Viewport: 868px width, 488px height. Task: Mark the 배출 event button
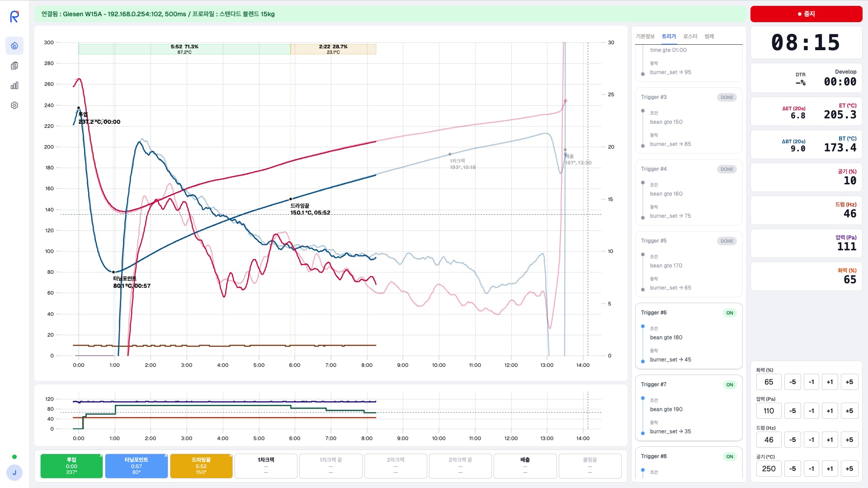pos(525,466)
